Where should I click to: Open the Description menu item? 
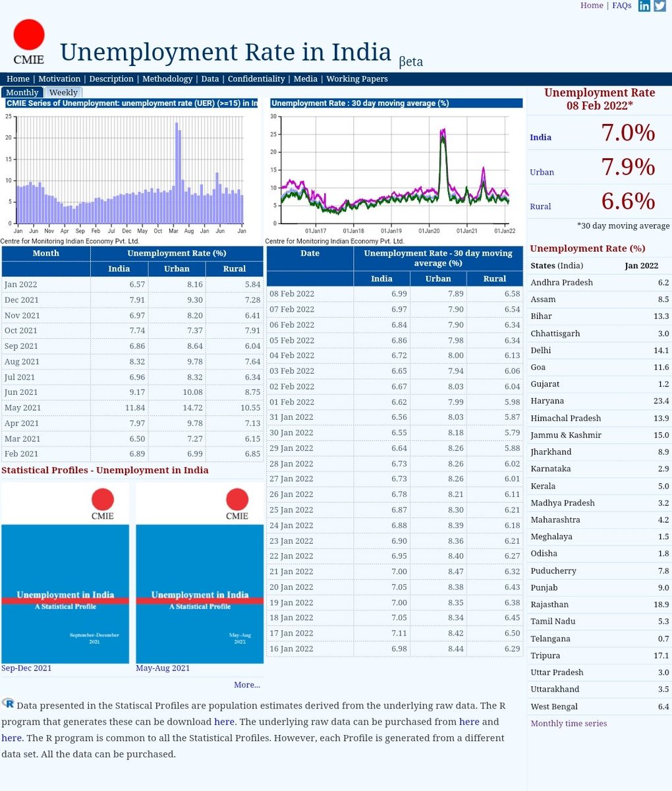coord(111,79)
